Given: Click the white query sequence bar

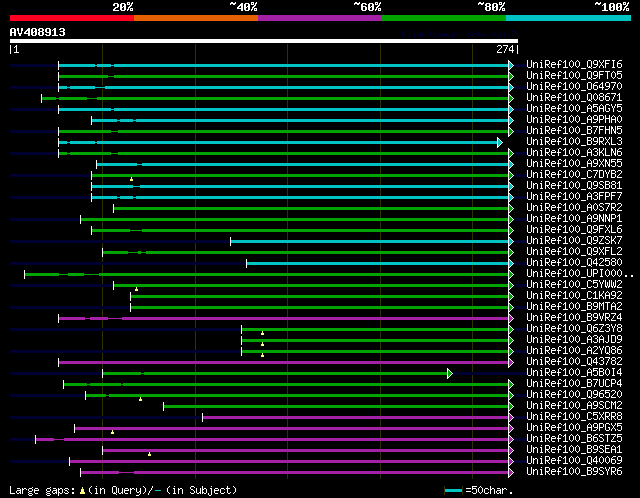Looking at the screenshot, I should pyautogui.click(x=264, y=41).
